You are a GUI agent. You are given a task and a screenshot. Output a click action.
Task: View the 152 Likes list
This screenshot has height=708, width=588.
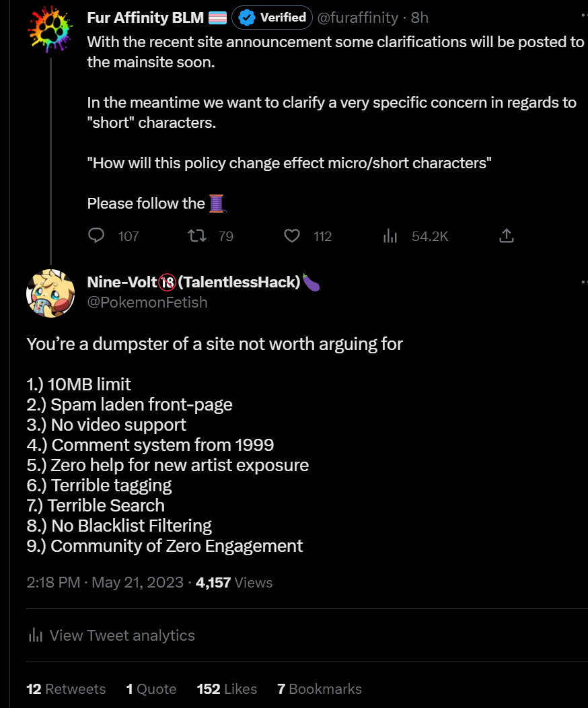pyautogui.click(x=227, y=689)
